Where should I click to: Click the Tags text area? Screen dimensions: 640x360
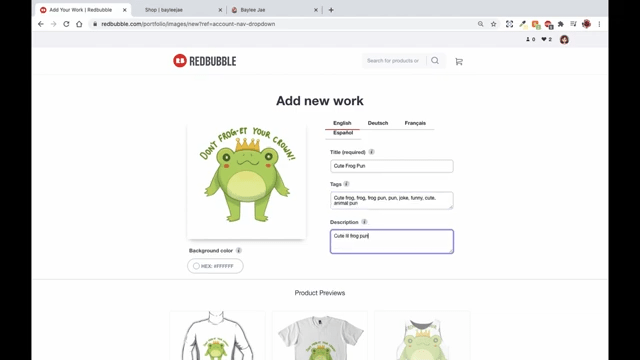point(391,200)
